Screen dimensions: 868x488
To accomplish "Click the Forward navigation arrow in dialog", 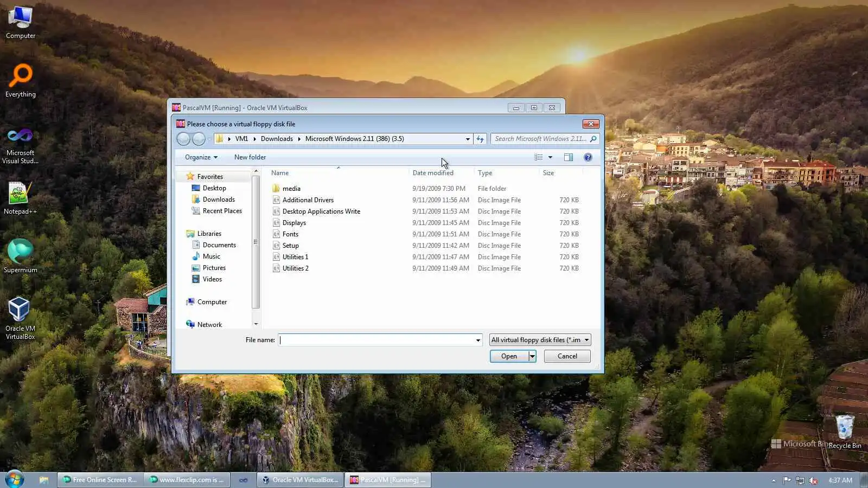I will point(199,139).
